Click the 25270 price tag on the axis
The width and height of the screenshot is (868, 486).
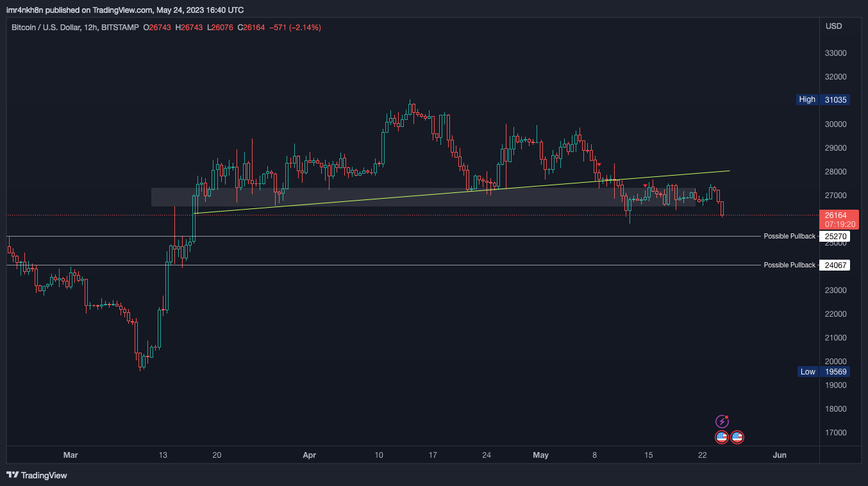click(x=836, y=237)
